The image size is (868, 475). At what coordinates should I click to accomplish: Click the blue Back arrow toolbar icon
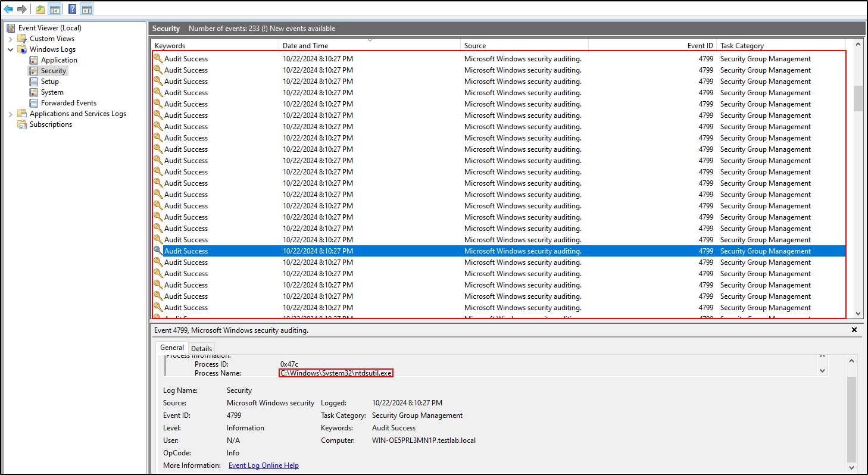pos(8,9)
